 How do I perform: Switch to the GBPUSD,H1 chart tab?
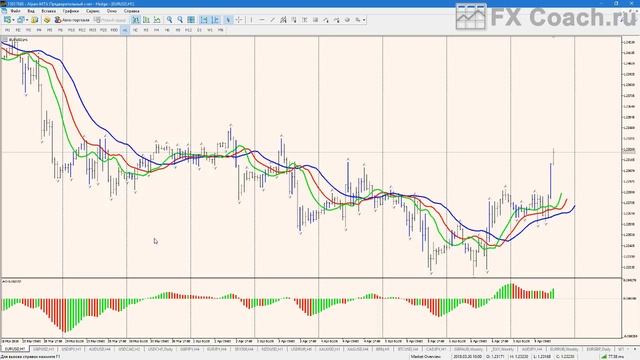[x=44, y=349]
